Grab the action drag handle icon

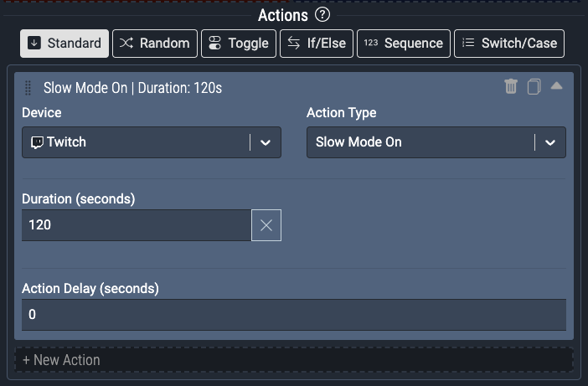click(28, 88)
